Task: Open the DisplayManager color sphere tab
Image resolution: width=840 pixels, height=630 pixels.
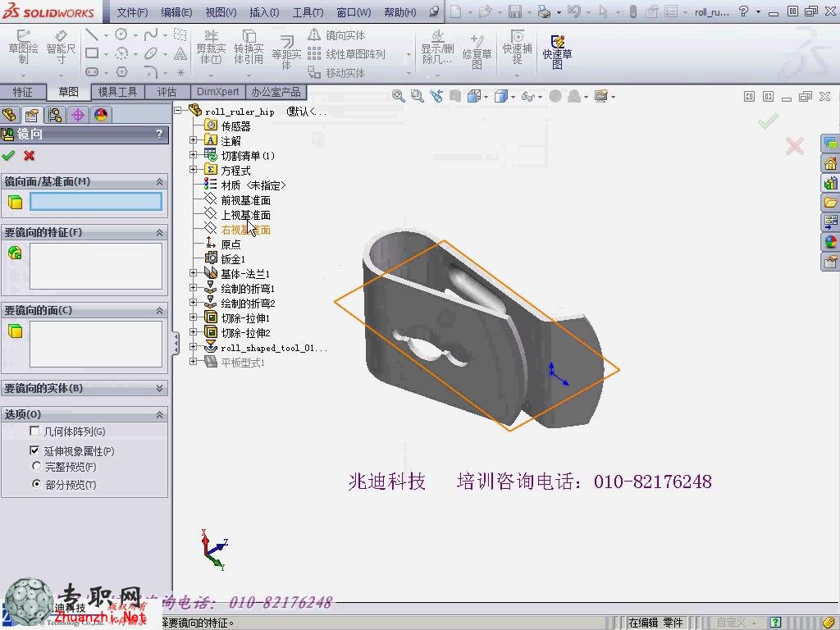Action: point(100,115)
